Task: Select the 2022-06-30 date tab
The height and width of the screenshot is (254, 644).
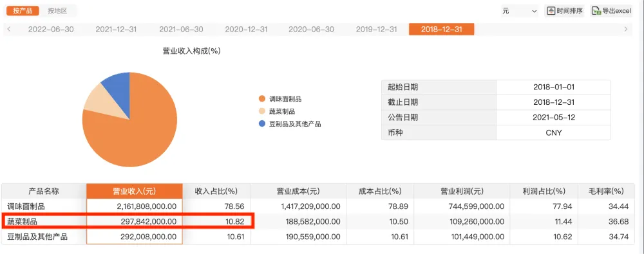Action: 51,30
